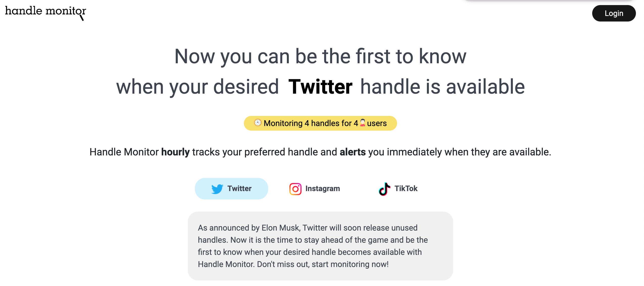Screen dimensions: 644x286
Task: Click the Twitter bird icon
Action: [x=217, y=189]
